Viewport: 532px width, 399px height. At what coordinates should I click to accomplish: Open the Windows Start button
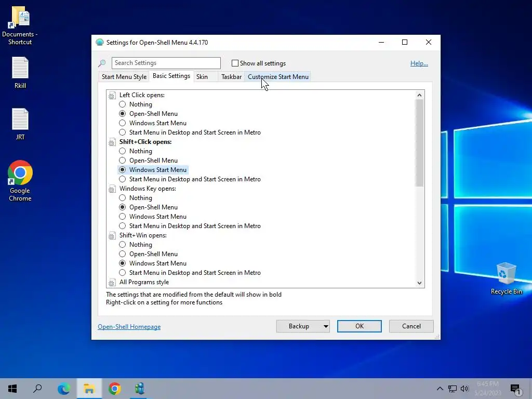pos(12,389)
